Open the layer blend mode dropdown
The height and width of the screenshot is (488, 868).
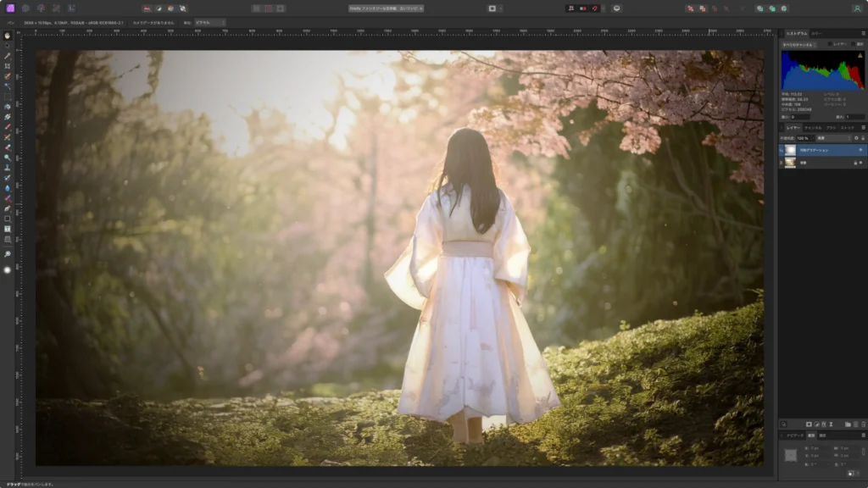[x=835, y=137]
